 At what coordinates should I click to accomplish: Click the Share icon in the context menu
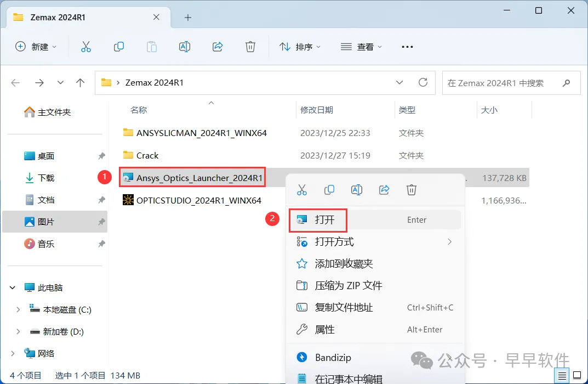(384, 190)
